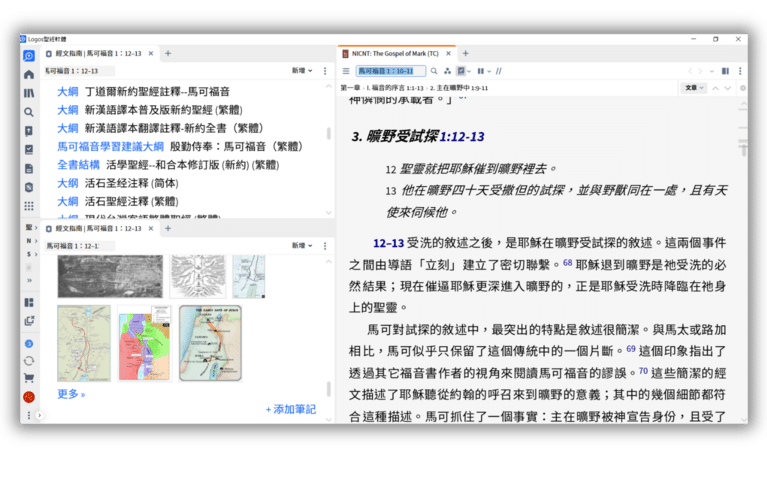Open the sidebar vertical dots menu
The image size is (767, 479).
click(29, 415)
